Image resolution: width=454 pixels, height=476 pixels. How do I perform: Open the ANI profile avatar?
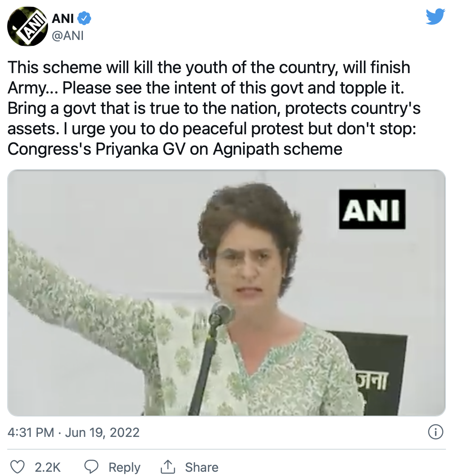27,26
